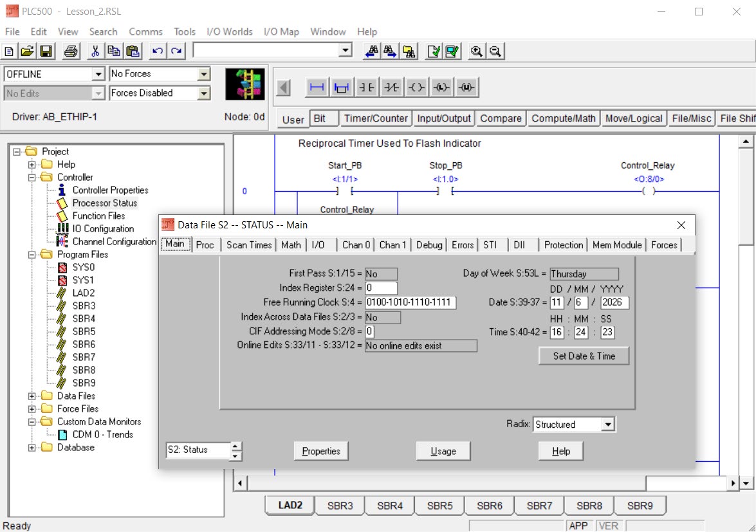
Task: Insert a branch instruction icon
Action: [342, 87]
